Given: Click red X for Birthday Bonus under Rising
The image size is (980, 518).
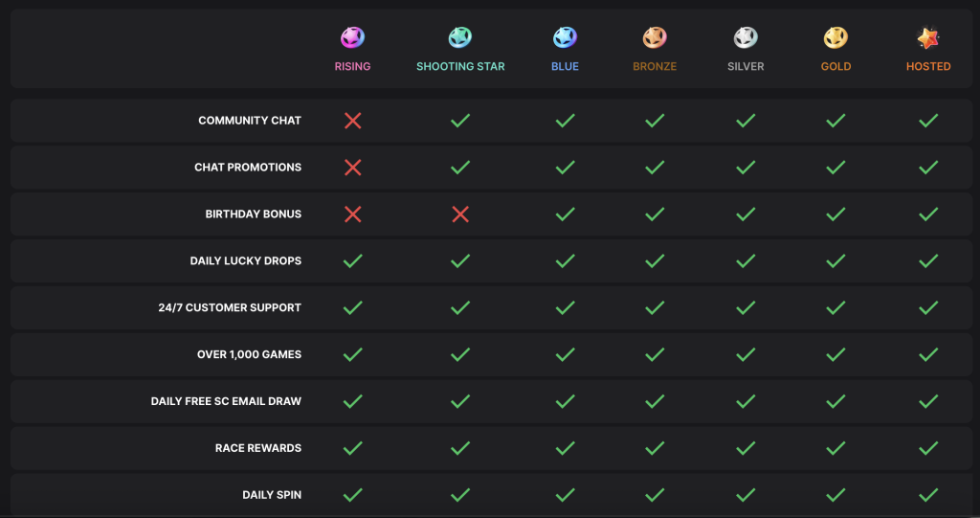Looking at the screenshot, I should [x=352, y=214].
